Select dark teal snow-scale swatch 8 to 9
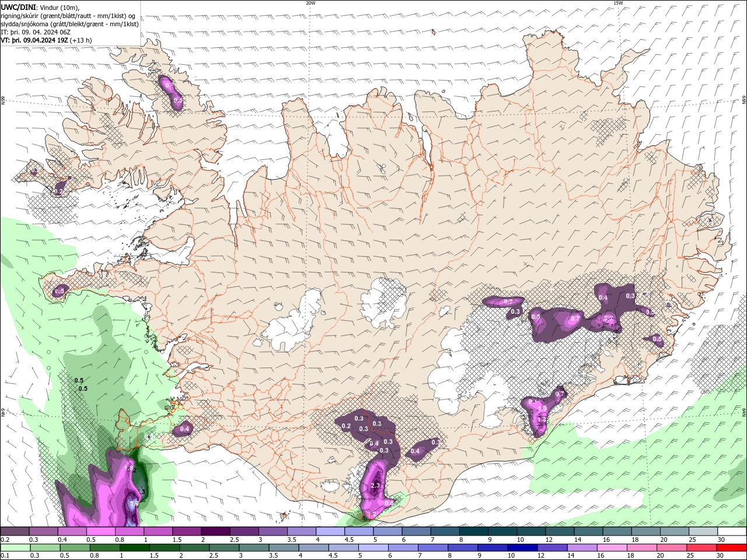Screen dimensions: 747x560 click(x=474, y=531)
